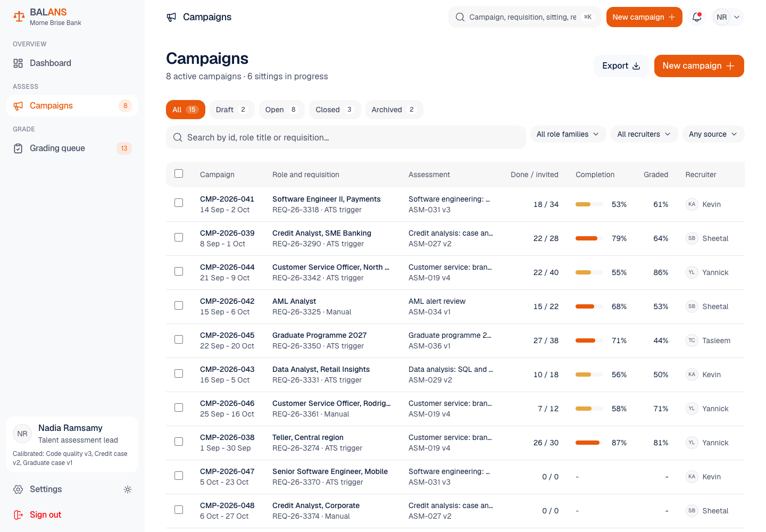The height and width of the screenshot is (532, 766).
Task: Click the Grading queue clipboard icon
Action: [x=18, y=148]
